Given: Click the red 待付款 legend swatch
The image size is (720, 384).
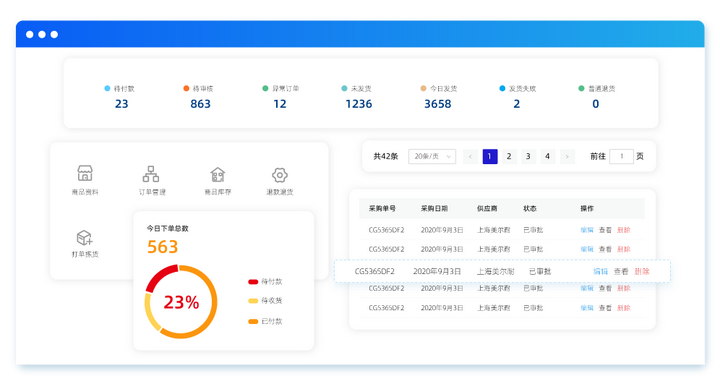Looking at the screenshot, I should [x=253, y=282].
